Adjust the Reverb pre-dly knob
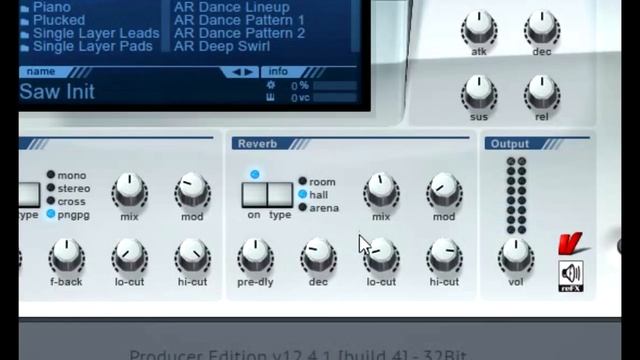The width and height of the screenshot is (640, 360). tap(255, 256)
